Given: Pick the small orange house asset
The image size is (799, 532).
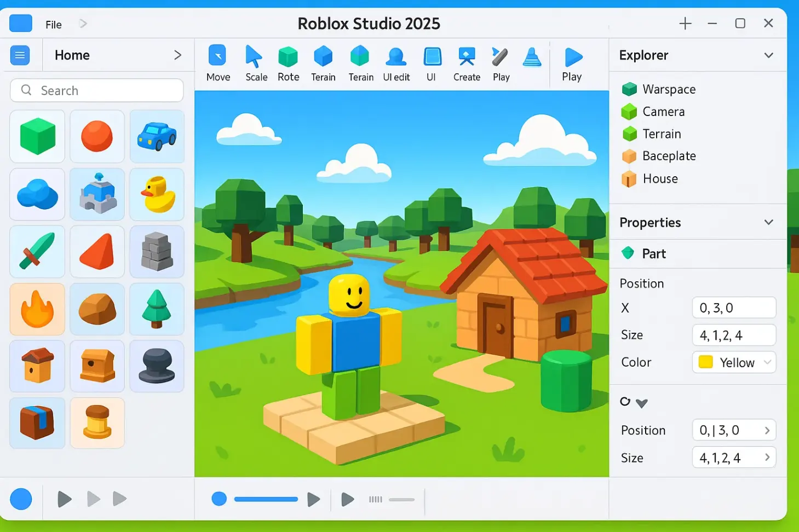Looking at the screenshot, I should (x=37, y=366).
